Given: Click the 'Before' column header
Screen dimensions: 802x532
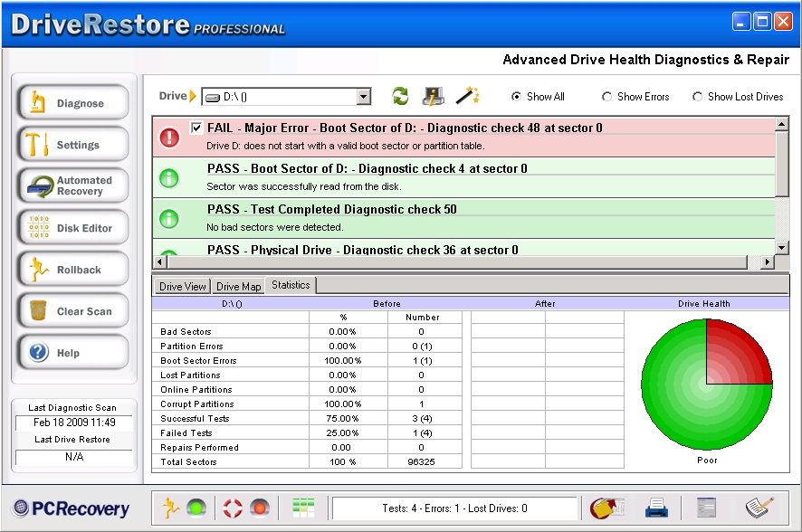Looking at the screenshot, I should click(x=387, y=304).
